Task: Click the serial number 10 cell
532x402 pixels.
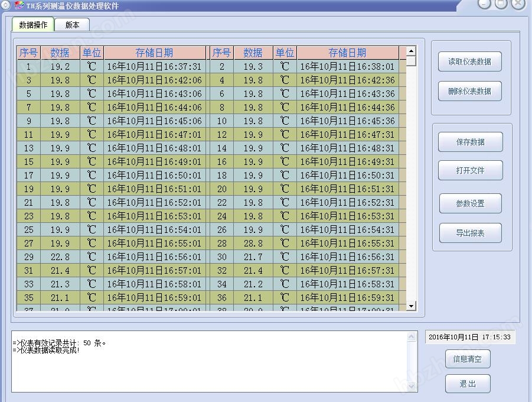Action: tap(221, 121)
